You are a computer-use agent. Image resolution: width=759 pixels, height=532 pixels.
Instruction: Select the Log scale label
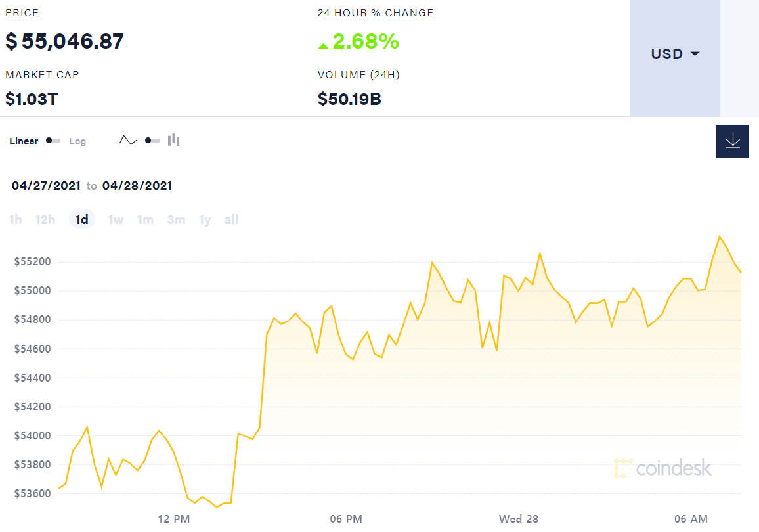77,141
